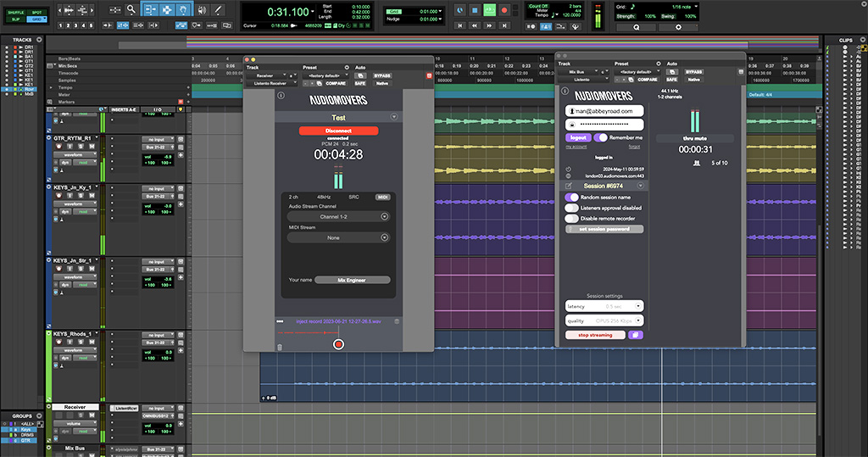
Task: Click the purple logout button
Action: pyautogui.click(x=578, y=137)
